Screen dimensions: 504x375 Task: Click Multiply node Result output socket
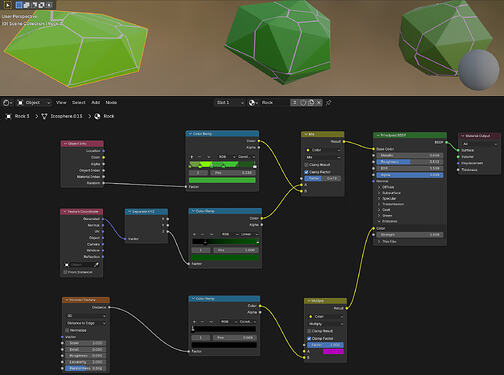pyautogui.click(x=347, y=308)
